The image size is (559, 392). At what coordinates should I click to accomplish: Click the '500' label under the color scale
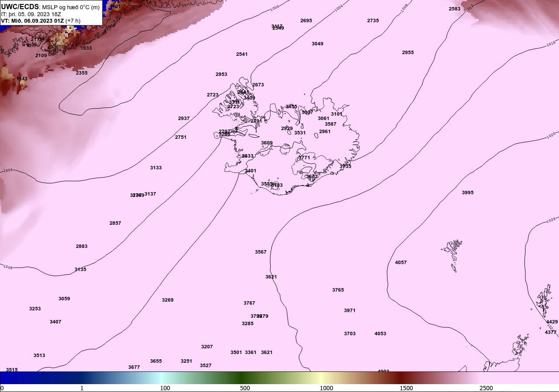point(245,388)
